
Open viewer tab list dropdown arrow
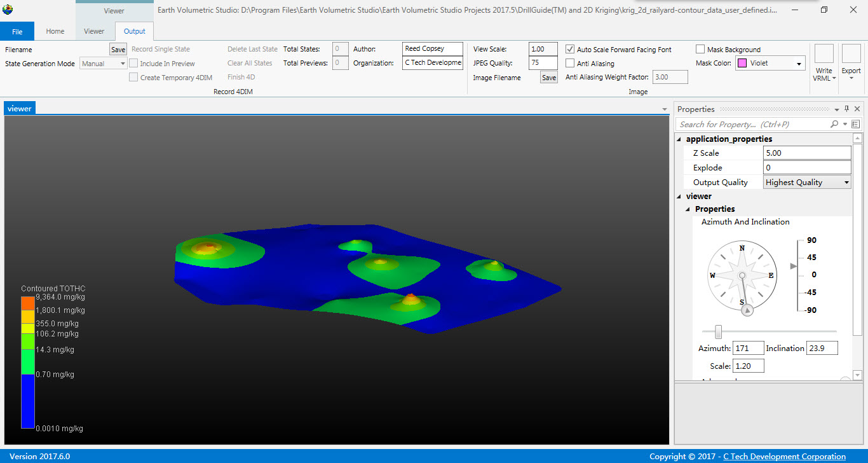[x=665, y=109]
